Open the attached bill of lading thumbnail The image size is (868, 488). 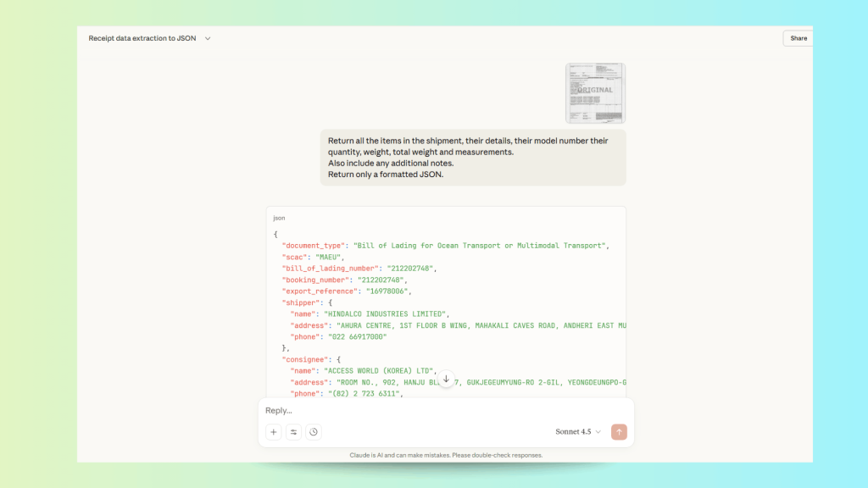click(x=595, y=93)
